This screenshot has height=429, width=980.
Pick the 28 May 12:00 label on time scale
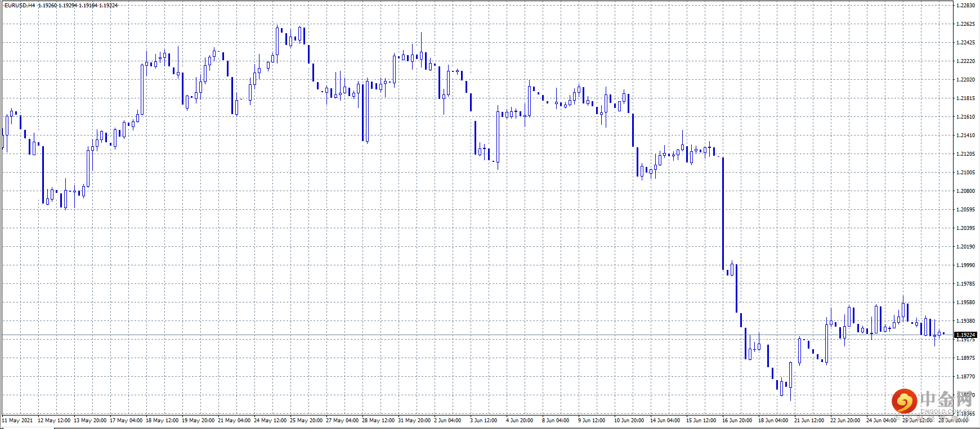(378, 421)
